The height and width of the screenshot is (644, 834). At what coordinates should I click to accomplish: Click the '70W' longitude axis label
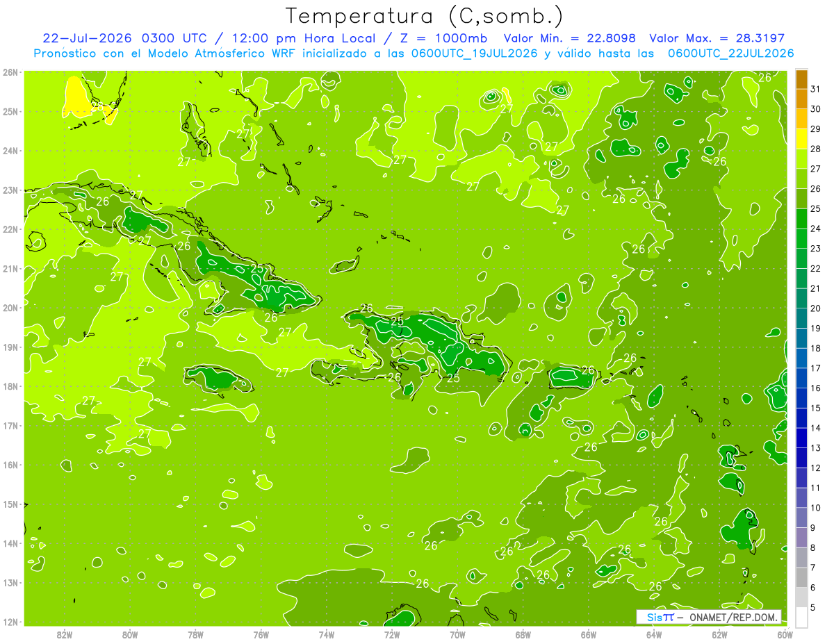(x=457, y=634)
